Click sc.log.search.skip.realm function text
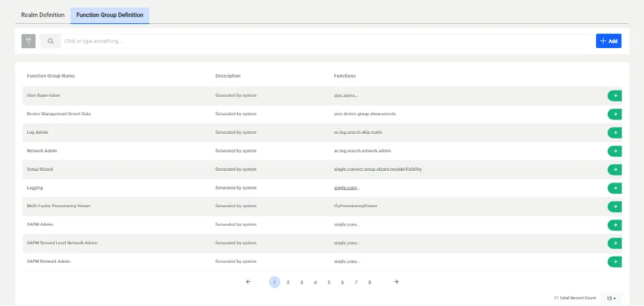This screenshot has width=644, height=306. 358,132
